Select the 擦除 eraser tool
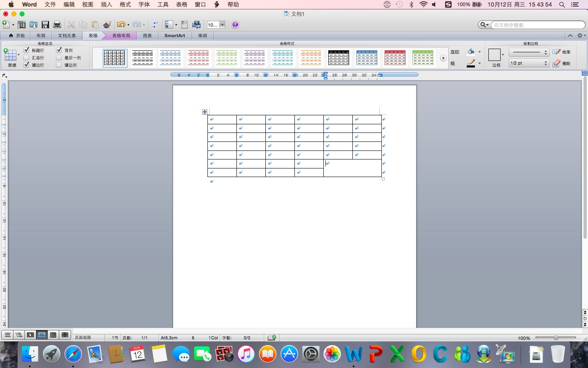 click(561, 63)
